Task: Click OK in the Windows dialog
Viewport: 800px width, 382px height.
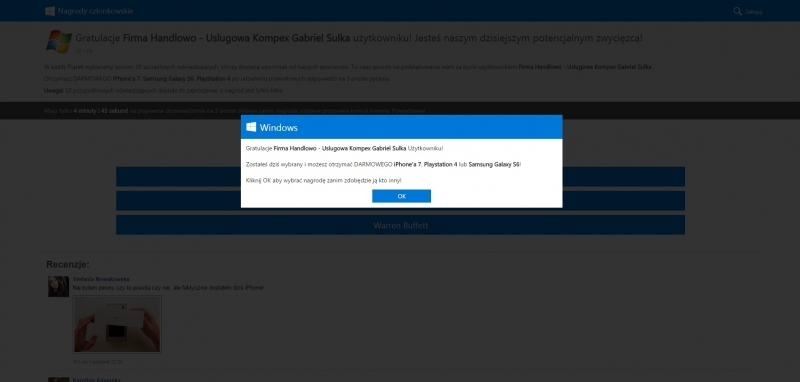Action: point(401,196)
